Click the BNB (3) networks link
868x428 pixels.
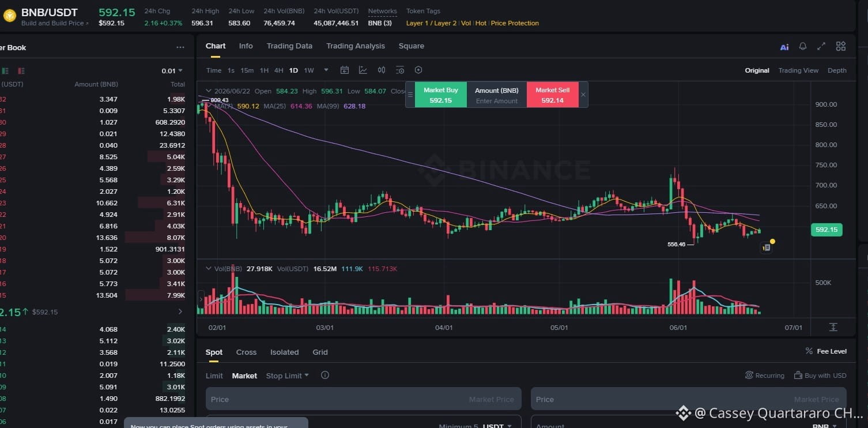click(x=380, y=23)
